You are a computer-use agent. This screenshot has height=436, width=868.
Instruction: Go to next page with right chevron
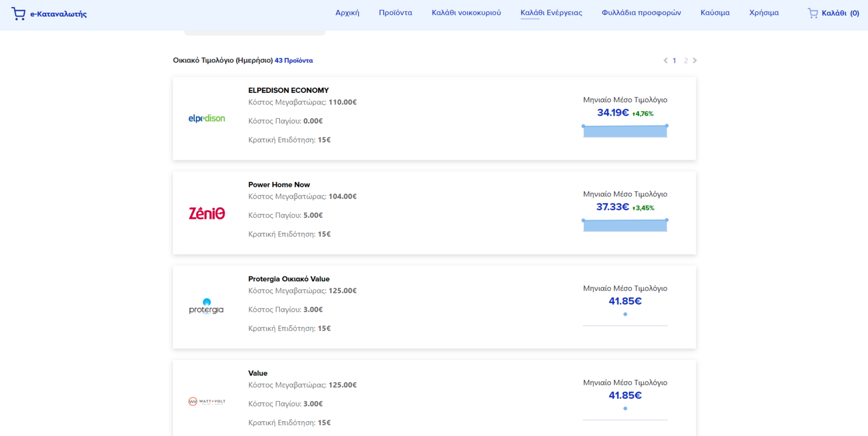pyautogui.click(x=695, y=60)
